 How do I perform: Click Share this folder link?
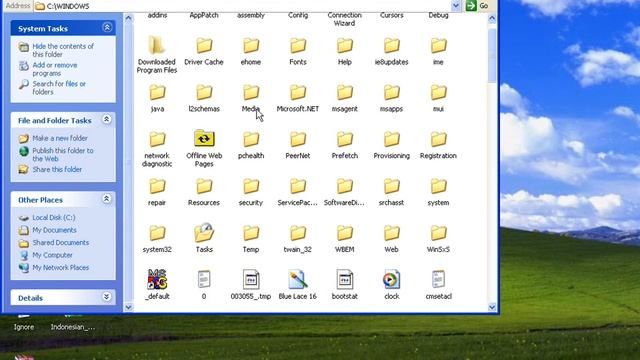tap(57, 169)
